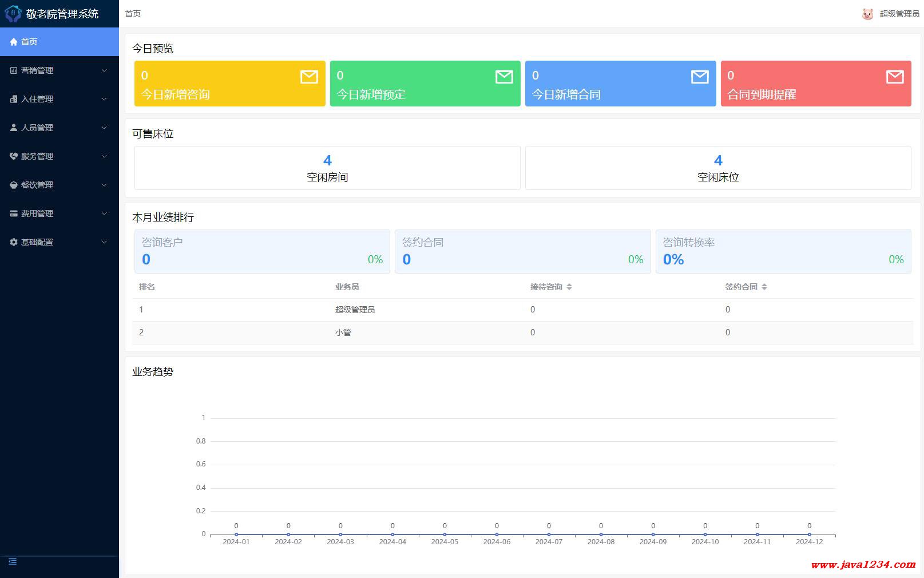Screen dimensions: 924x578
Task: Open the 基础配置 sidebar menu
Action: point(60,242)
